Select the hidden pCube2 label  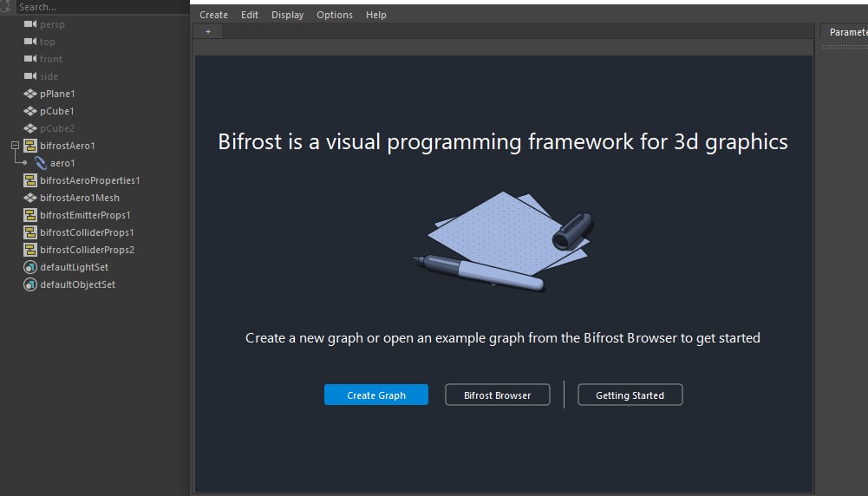coord(57,128)
